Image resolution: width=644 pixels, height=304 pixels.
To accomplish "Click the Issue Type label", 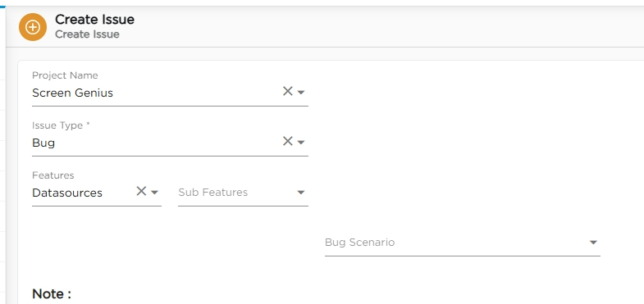I will [61, 125].
